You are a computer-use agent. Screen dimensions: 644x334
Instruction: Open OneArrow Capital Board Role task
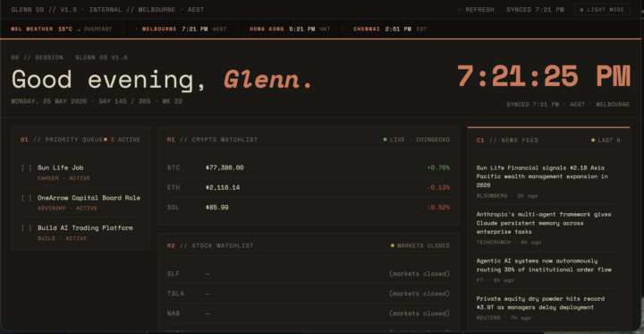tap(89, 198)
